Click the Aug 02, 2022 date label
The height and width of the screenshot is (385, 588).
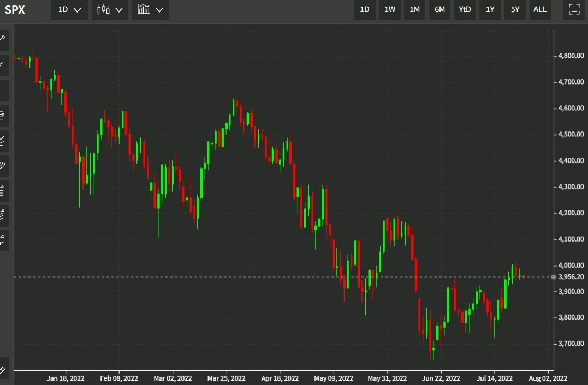tap(548, 378)
